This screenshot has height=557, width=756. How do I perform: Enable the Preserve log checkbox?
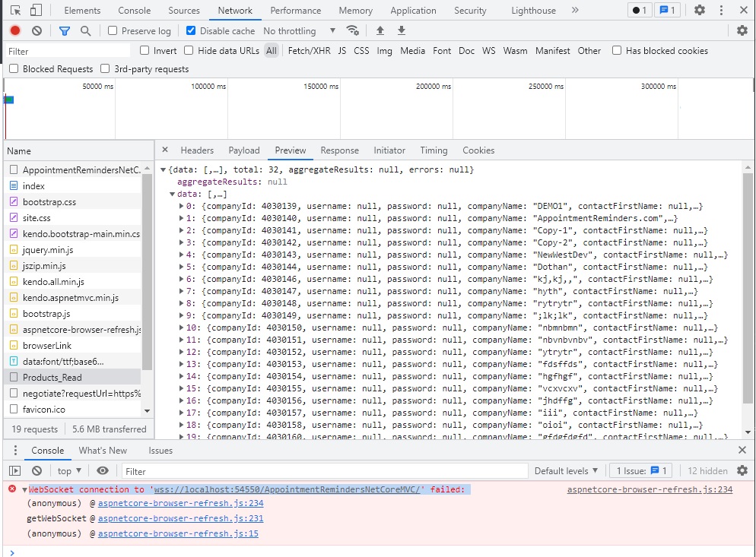click(x=113, y=31)
